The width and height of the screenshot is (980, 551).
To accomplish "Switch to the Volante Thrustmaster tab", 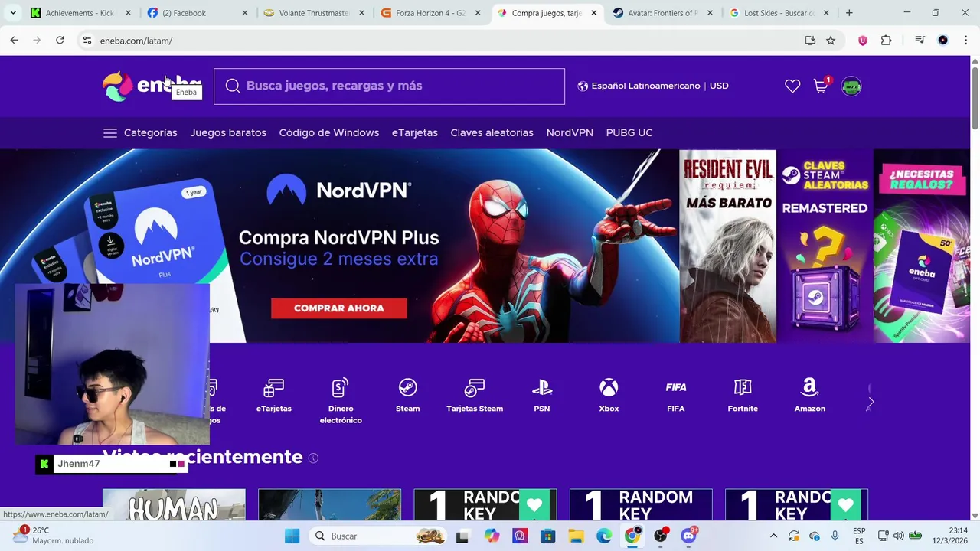I will pos(314,13).
